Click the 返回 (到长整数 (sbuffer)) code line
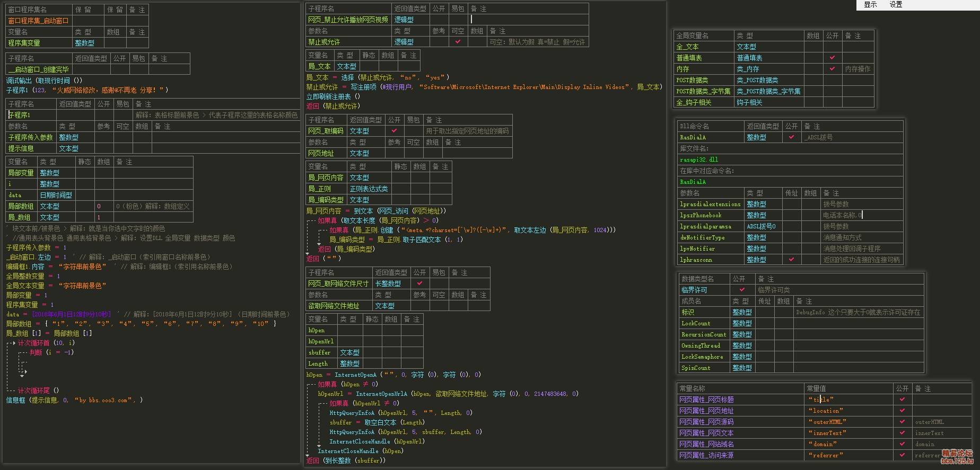This screenshot has width=980, height=470. 346,460
